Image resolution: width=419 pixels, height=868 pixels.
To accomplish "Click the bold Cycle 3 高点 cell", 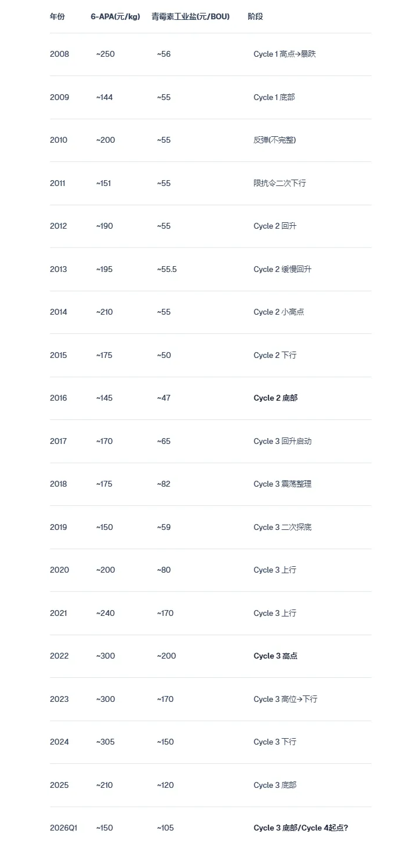I will [275, 656].
